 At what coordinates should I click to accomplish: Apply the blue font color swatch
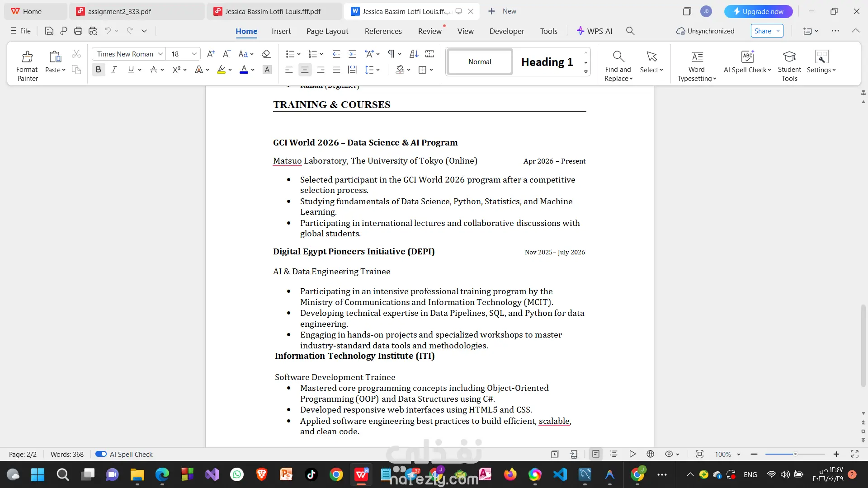(x=244, y=70)
